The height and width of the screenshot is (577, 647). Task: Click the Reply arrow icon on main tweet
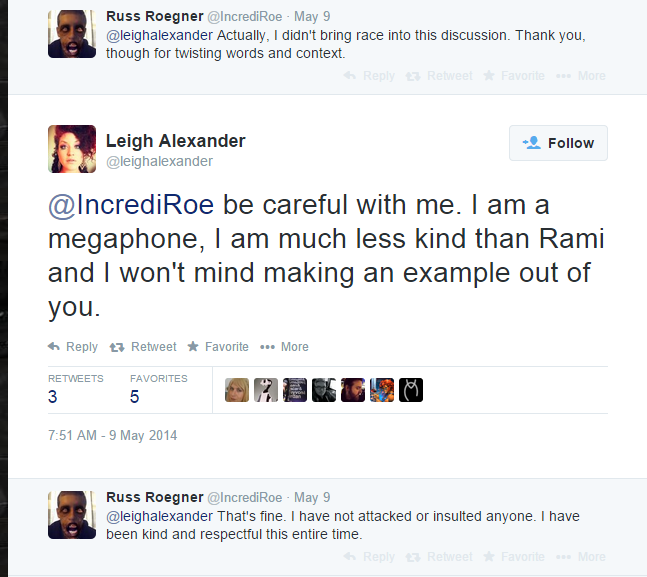54,347
